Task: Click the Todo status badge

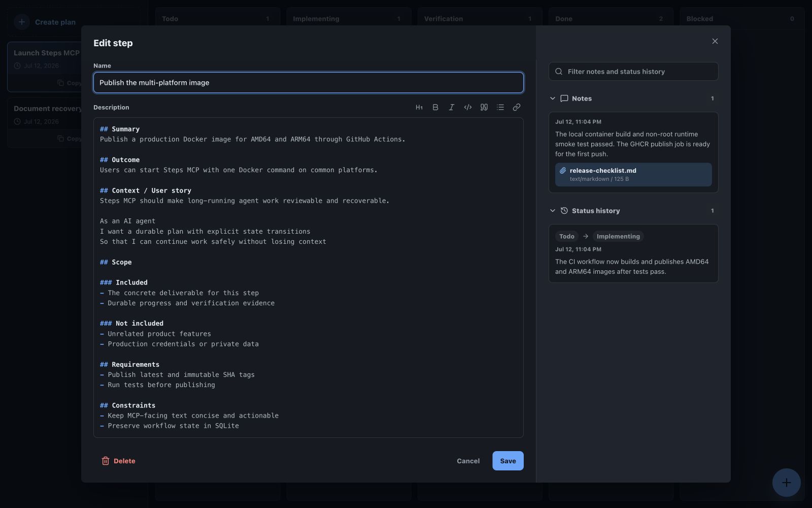Action: point(567,236)
